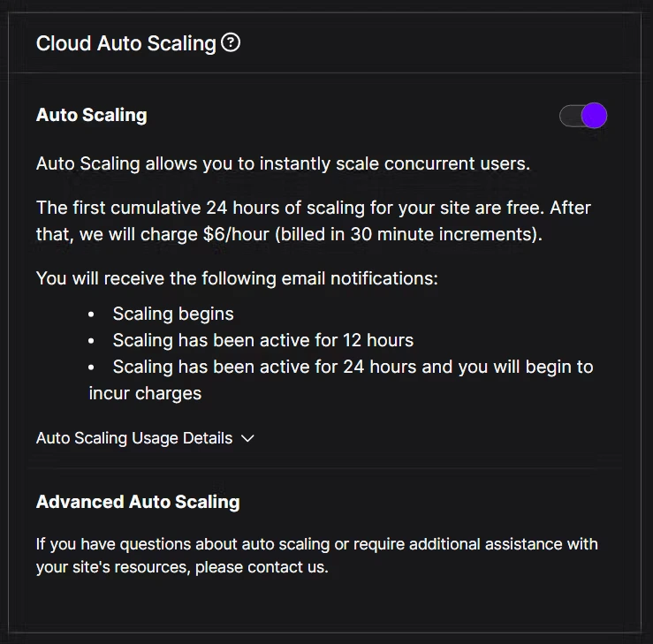
Task: Click the bold Auto Scaling heading
Action: point(92,115)
